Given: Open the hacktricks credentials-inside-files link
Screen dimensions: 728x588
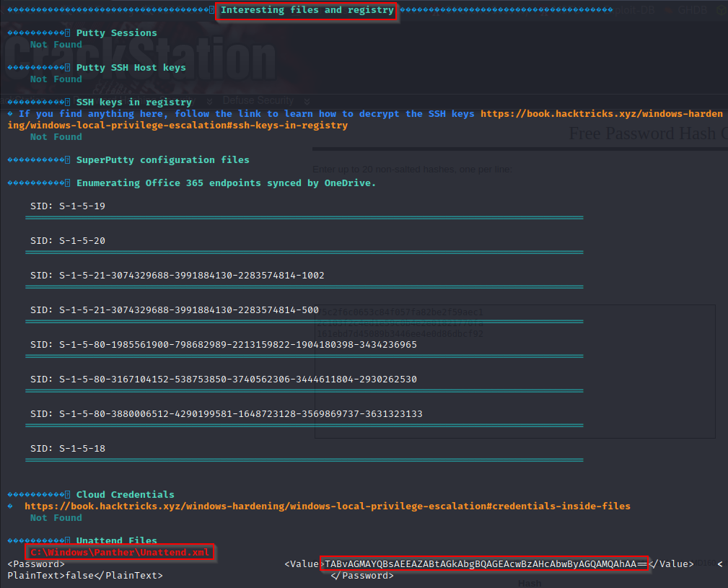Looking at the screenshot, I should (327, 506).
